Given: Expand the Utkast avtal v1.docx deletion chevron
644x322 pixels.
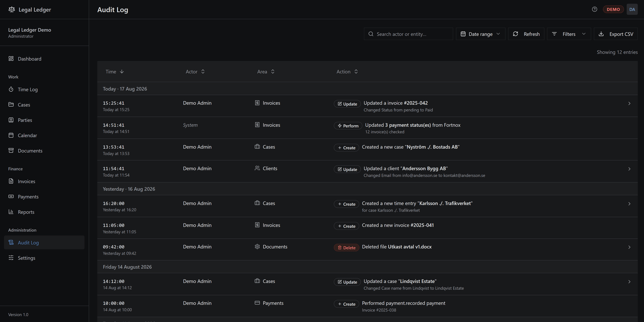Looking at the screenshot, I should (x=629, y=247).
